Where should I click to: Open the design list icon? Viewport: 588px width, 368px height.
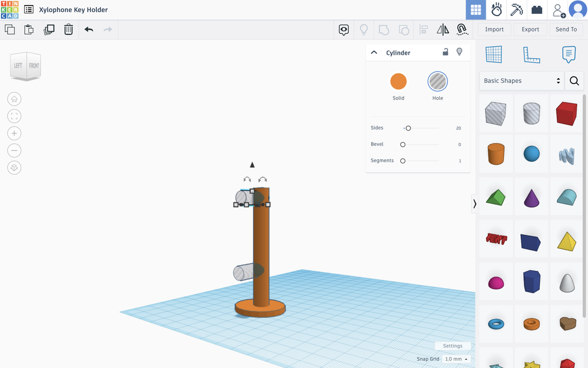[x=29, y=9]
